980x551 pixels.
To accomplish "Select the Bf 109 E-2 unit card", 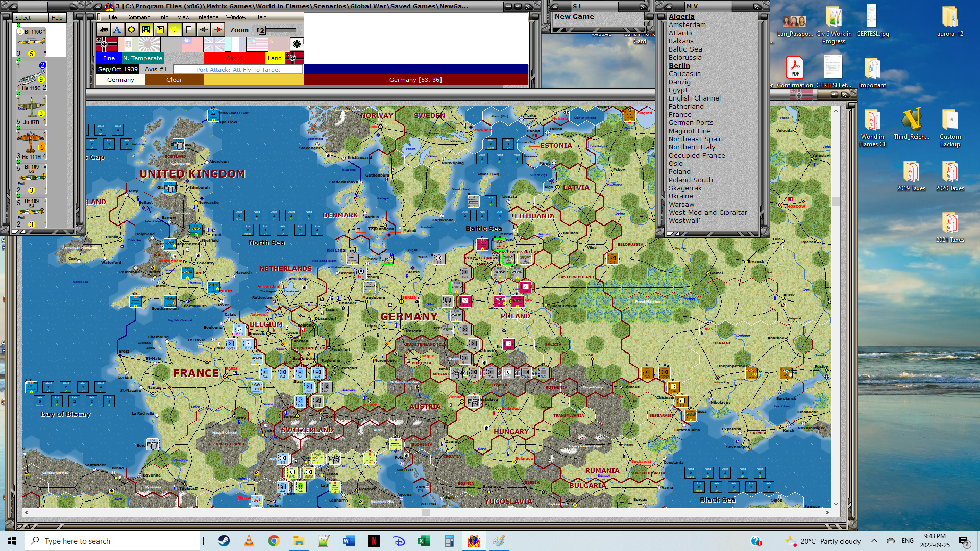I will coord(32,179).
